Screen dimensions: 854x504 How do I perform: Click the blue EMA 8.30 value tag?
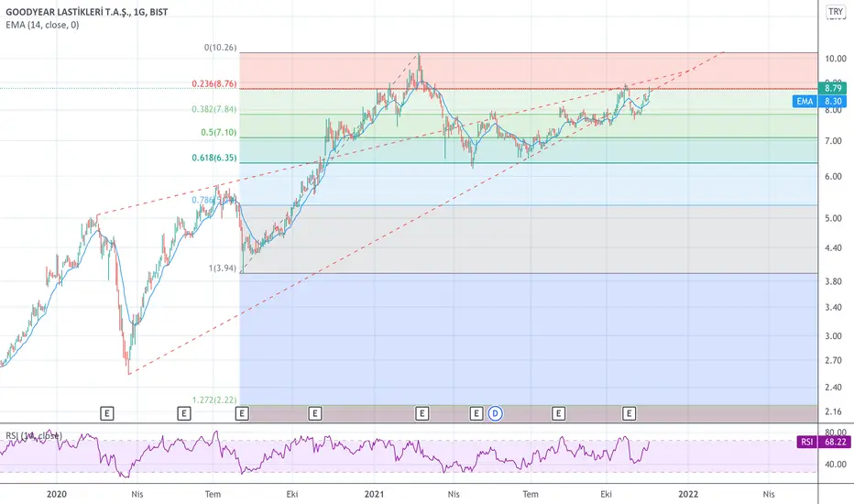point(820,101)
